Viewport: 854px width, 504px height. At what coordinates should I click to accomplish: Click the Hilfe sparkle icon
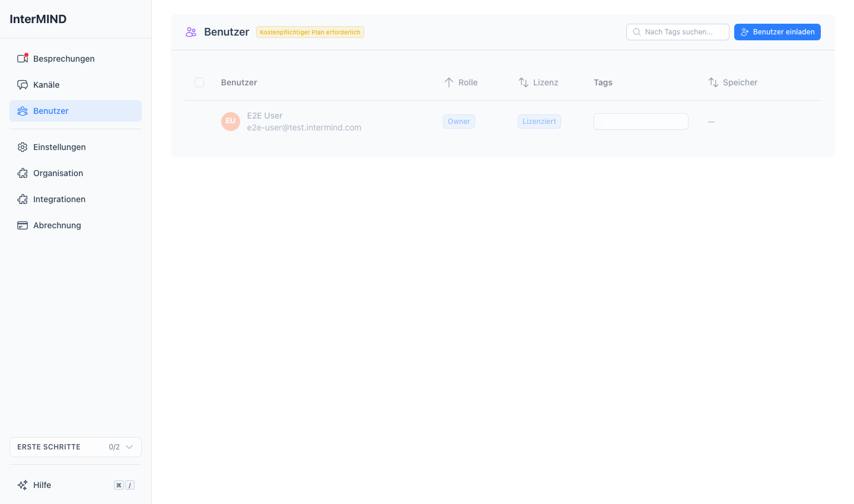[23, 485]
